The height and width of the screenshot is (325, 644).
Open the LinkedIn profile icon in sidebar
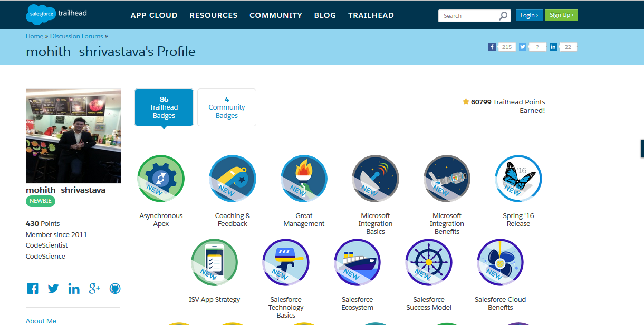(74, 289)
